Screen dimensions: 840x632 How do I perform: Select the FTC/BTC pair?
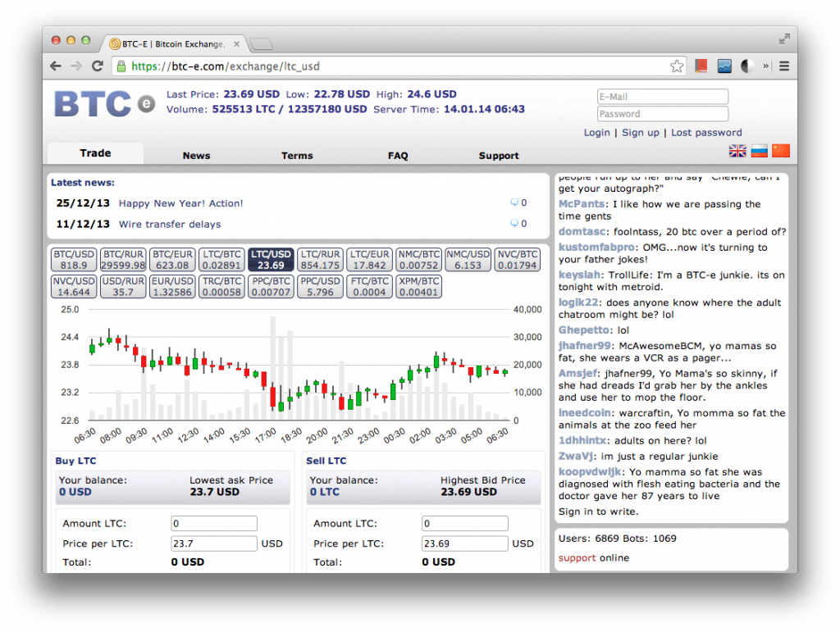(x=370, y=286)
